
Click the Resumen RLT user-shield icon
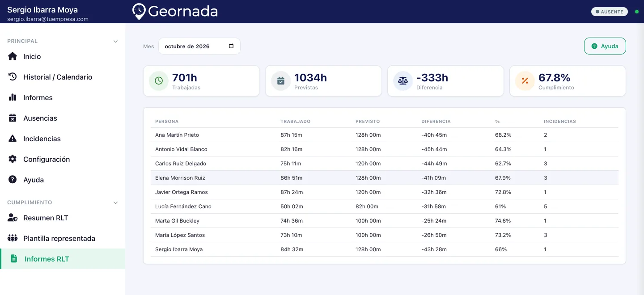coord(13,218)
